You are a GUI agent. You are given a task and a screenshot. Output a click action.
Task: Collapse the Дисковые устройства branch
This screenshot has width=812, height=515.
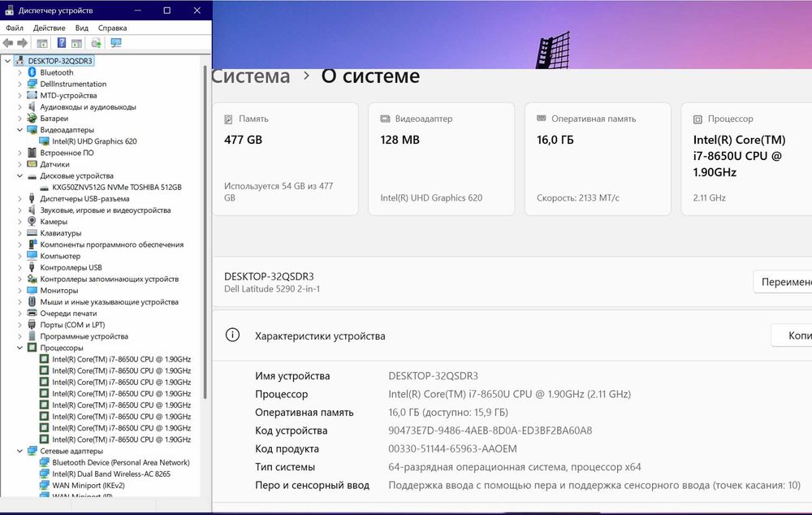point(19,175)
